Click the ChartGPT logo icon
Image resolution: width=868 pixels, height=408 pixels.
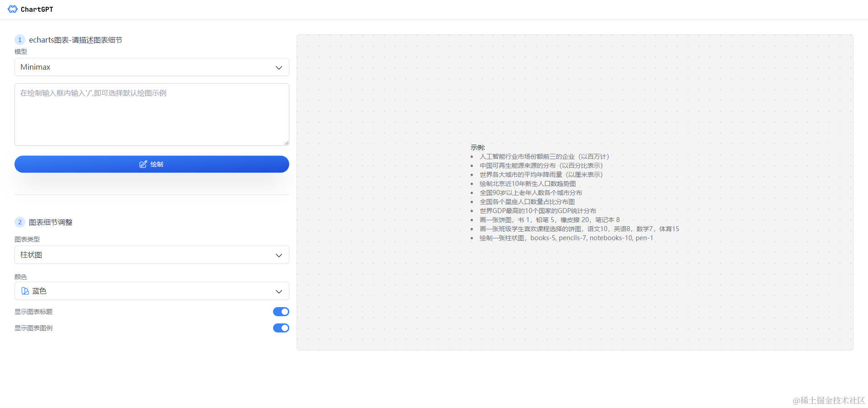coord(13,9)
